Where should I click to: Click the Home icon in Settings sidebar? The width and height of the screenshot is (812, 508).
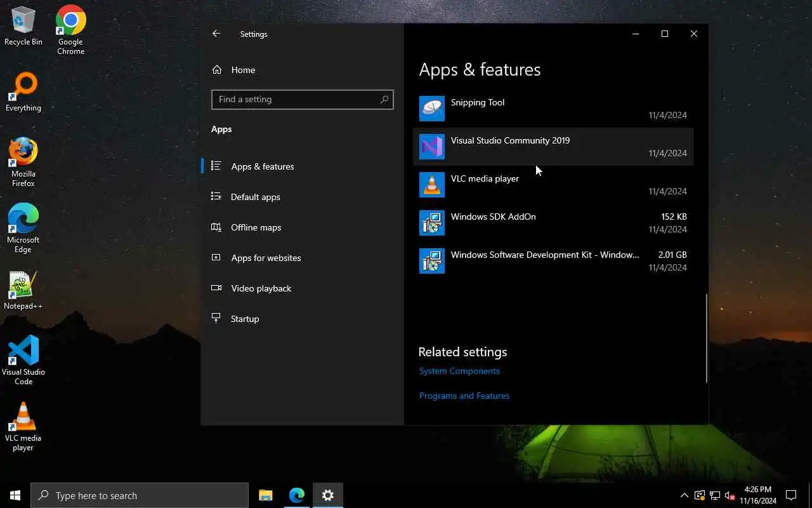point(217,70)
